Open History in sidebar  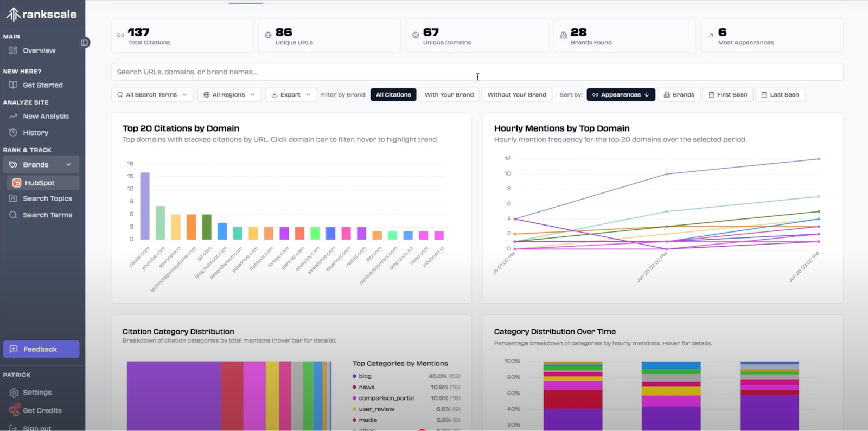(35, 132)
